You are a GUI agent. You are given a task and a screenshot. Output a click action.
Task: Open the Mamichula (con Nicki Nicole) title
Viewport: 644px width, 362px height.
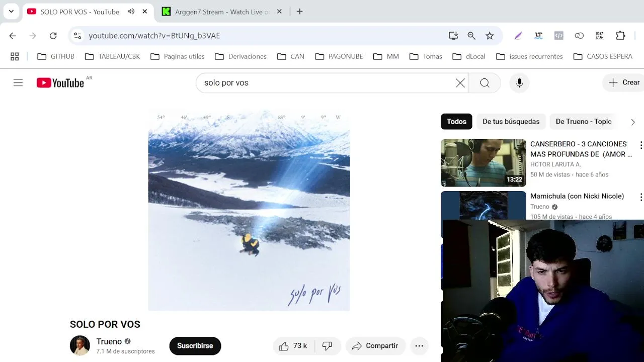tap(577, 196)
